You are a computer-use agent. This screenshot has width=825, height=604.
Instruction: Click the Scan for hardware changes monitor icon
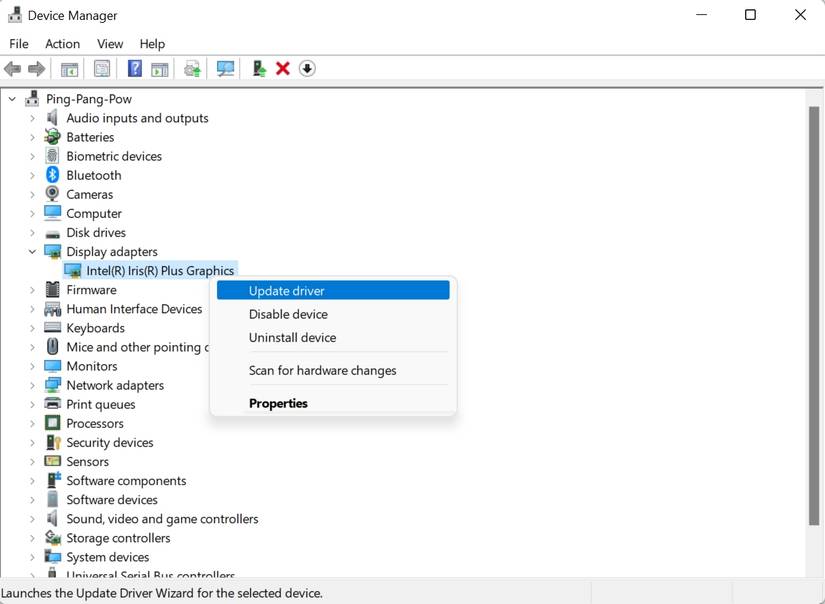click(225, 68)
